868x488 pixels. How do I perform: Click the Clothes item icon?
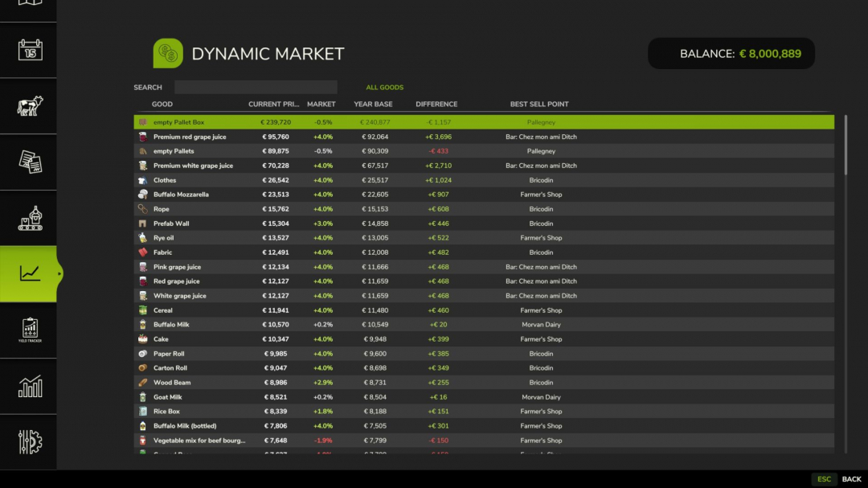[x=143, y=180]
